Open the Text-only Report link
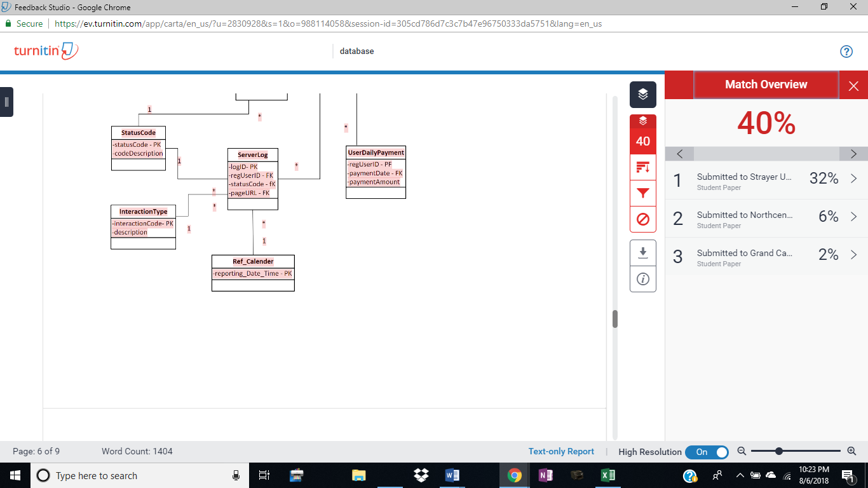 click(561, 451)
